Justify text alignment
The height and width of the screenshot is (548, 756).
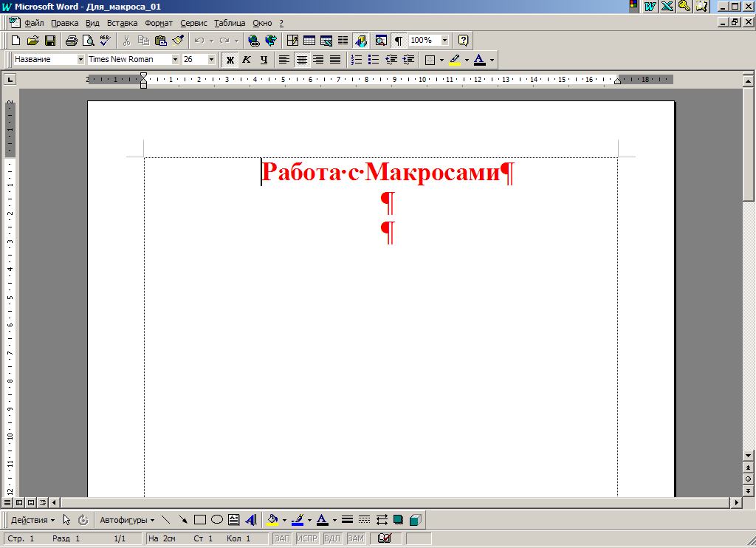point(335,60)
